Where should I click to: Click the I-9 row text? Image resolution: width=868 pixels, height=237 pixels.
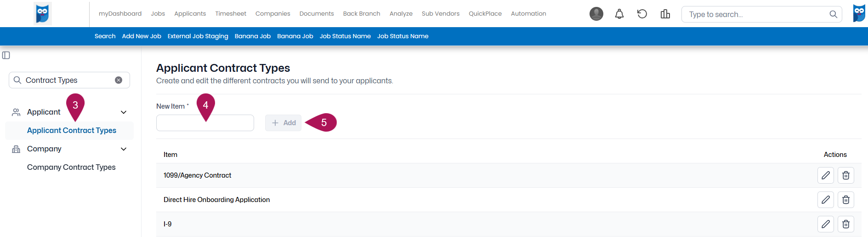(x=167, y=224)
